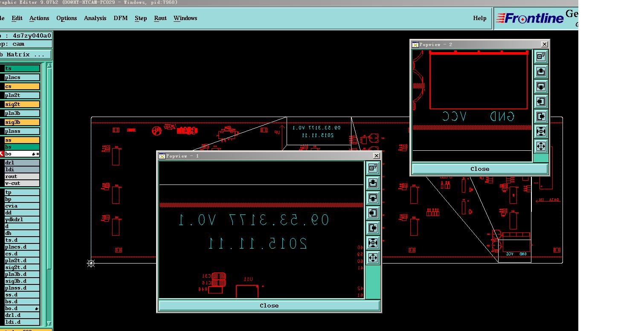
Task: Close Popview 1 with X button
Action: 376,156
